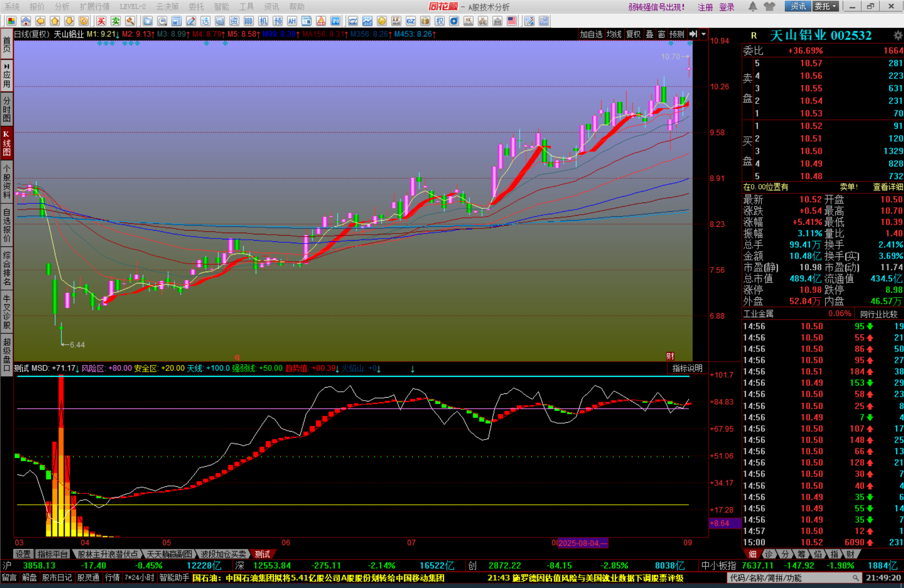Collapse chart using the arrow-to-bar icon

693,34
